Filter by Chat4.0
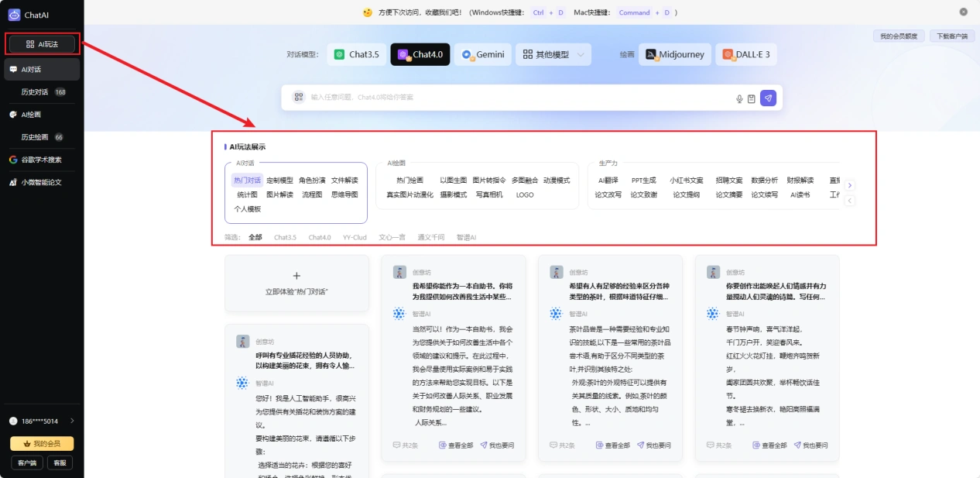 pyautogui.click(x=320, y=237)
